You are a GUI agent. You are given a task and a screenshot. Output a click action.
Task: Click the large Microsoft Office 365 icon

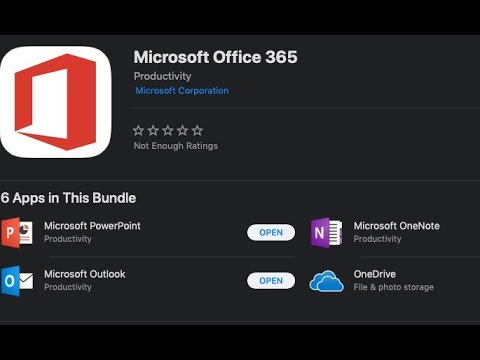point(56,102)
